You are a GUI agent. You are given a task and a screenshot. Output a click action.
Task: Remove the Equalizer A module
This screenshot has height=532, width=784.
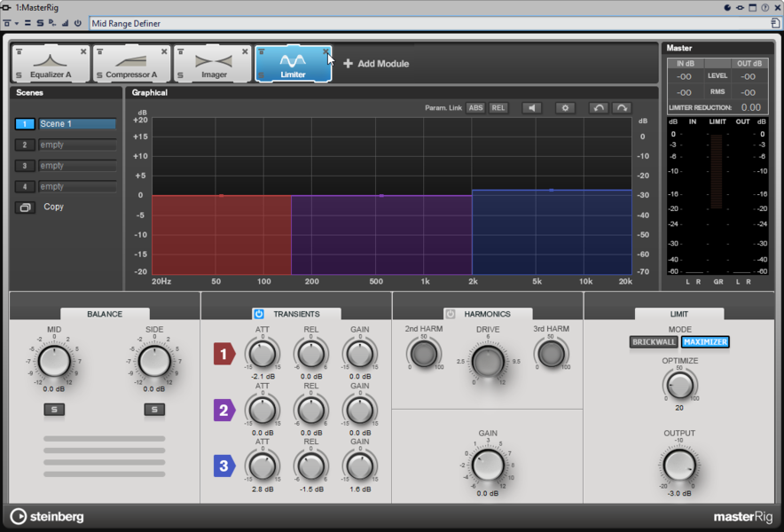click(x=83, y=51)
